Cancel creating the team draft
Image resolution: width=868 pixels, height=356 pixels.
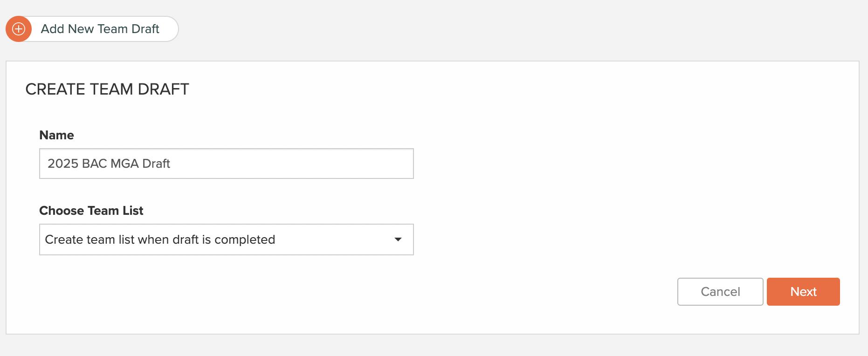tap(720, 292)
